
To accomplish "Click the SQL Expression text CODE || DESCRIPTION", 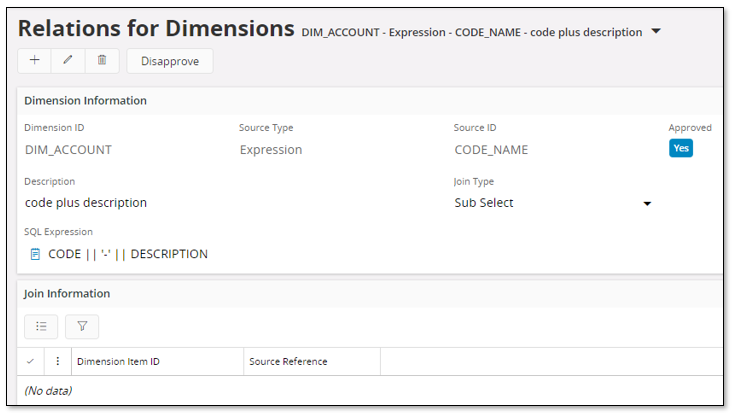I will coord(128,254).
